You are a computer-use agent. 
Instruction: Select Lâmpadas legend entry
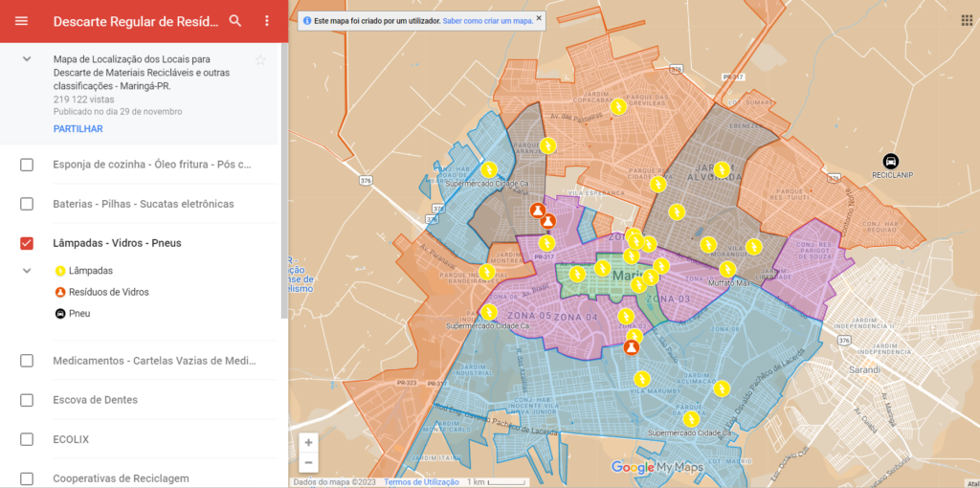coord(84,271)
